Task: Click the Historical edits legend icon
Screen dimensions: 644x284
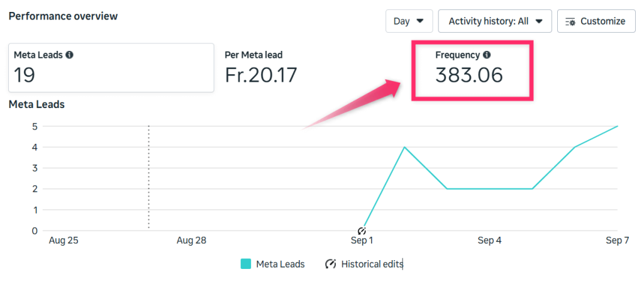Action: pyautogui.click(x=331, y=264)
